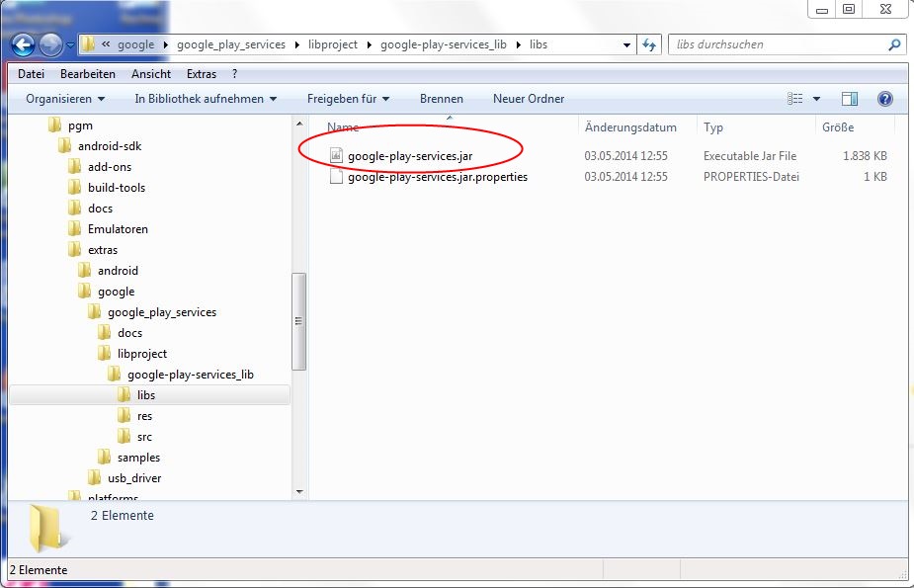Select the usb_driver folder in tree
This screenshot has width=914, height=588.
(134, 478)
